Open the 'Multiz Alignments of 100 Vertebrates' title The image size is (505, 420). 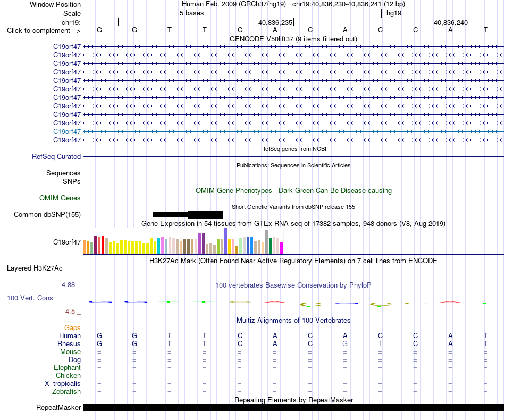(x=293, y=320)
